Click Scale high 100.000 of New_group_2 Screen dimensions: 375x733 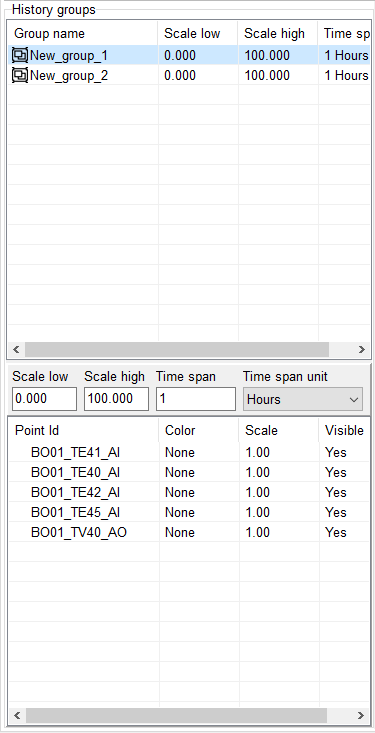tap(267, 75)
